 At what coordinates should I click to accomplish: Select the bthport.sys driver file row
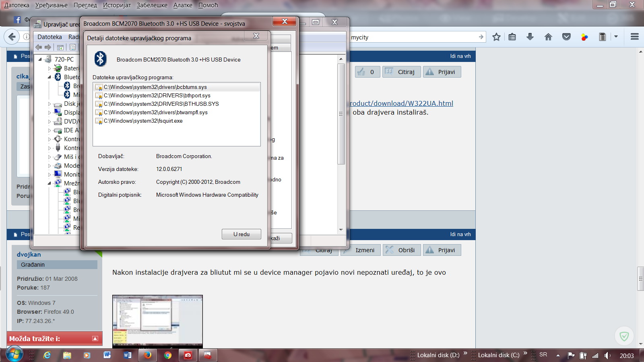[x=177, y=95]
